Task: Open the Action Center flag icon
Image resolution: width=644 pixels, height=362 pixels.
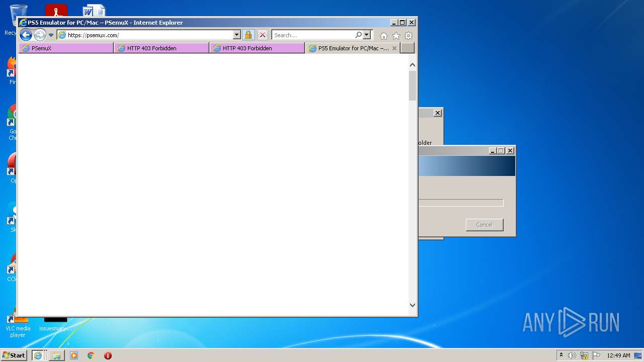Action: (596, 355)
